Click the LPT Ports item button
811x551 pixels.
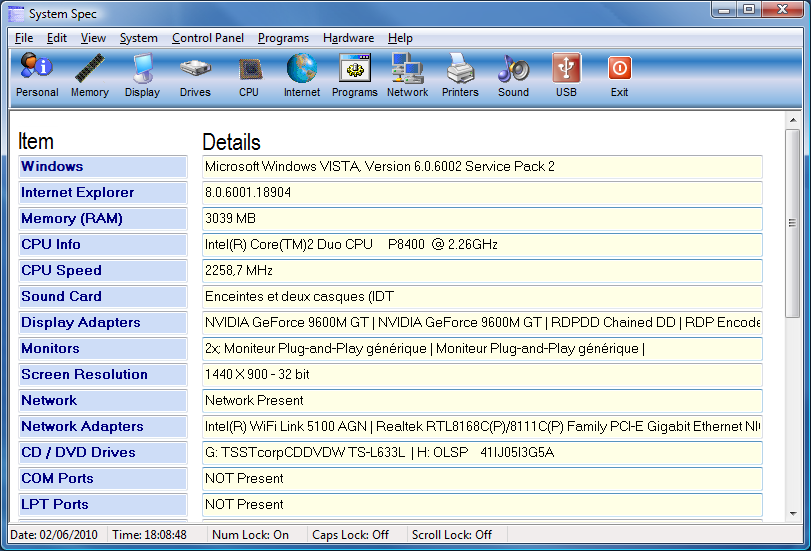[x=103, y=504]
